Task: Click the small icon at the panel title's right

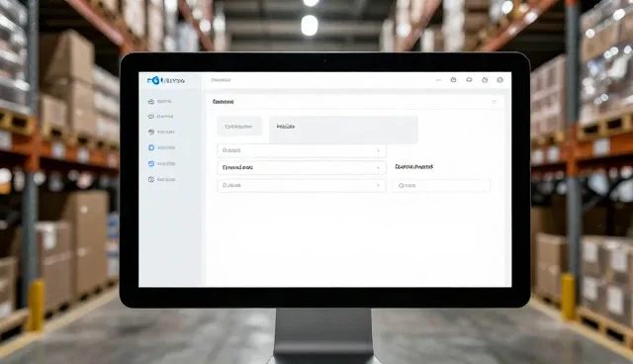Action: pos(495,102)
